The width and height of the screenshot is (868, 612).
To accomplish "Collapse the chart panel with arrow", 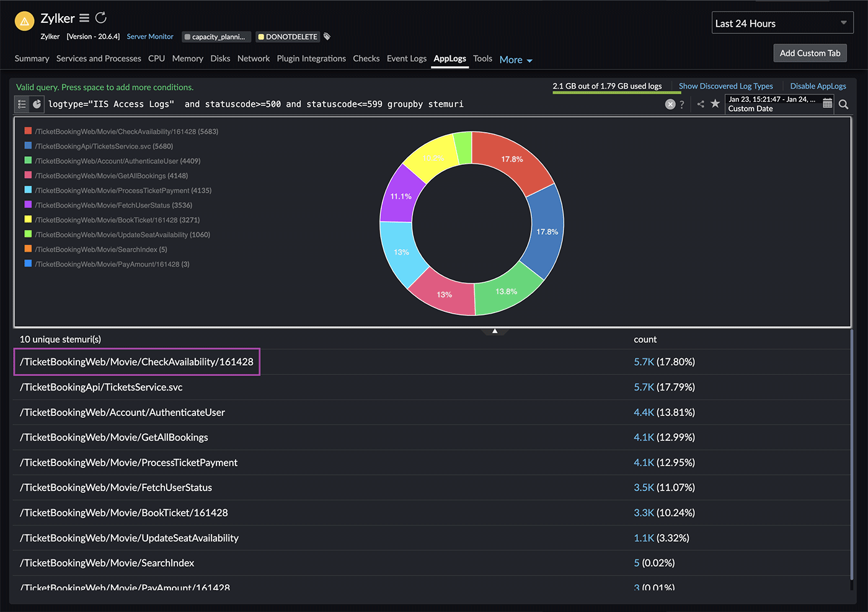I will (x=495, y=331).
